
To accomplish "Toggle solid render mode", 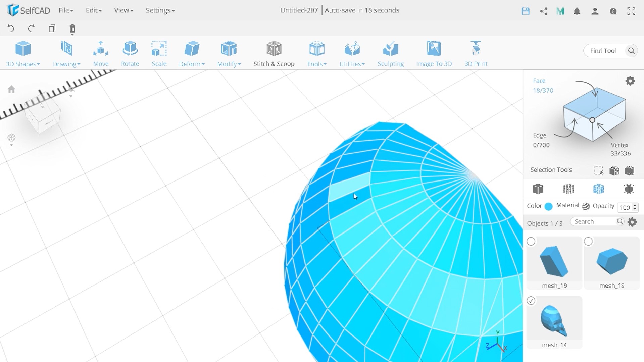I will click(538, 189).
